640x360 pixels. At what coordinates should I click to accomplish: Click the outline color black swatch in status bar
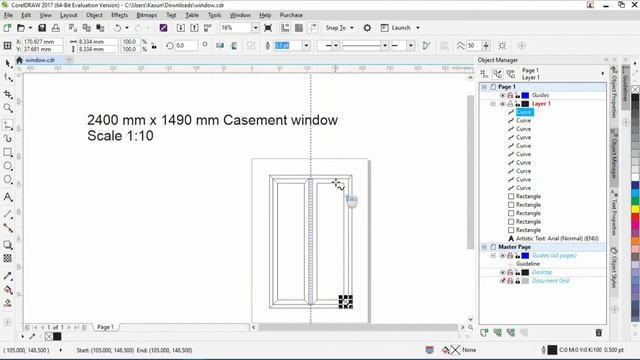click(552, 350)
